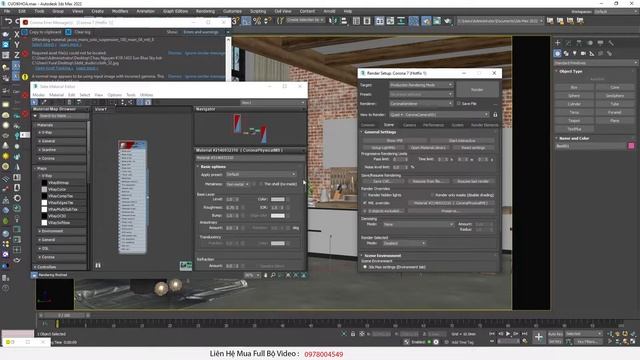Select the arrow Select tool in Slate Editor toolbar
Image resolution: width=640 pixels, height=360 pixels.
[x=35, y=102]
